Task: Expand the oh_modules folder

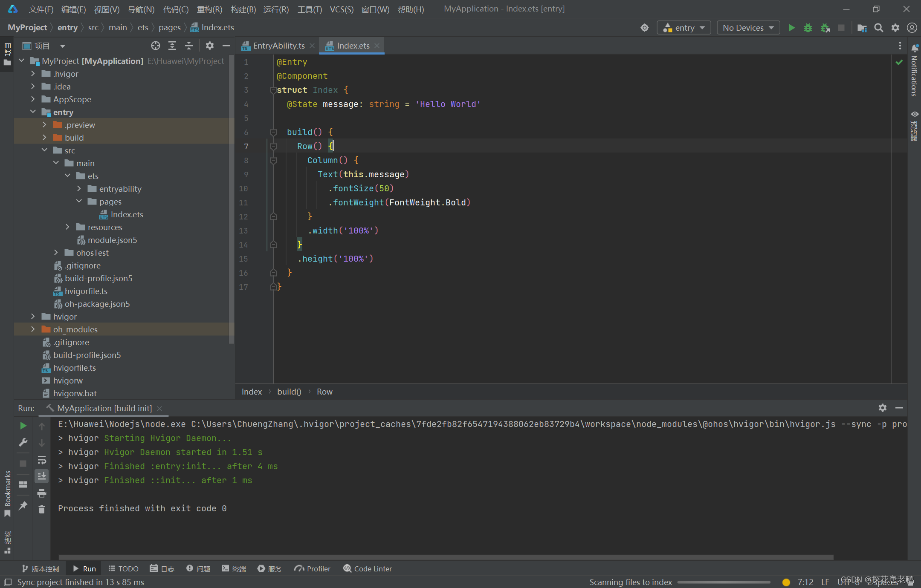Action: tap(33, 329)
